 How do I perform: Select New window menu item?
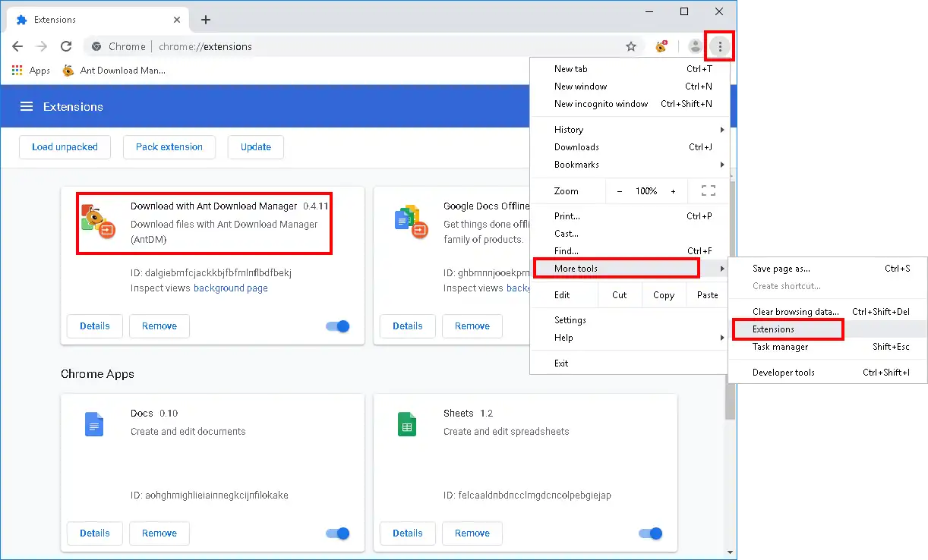pos(630,87)
